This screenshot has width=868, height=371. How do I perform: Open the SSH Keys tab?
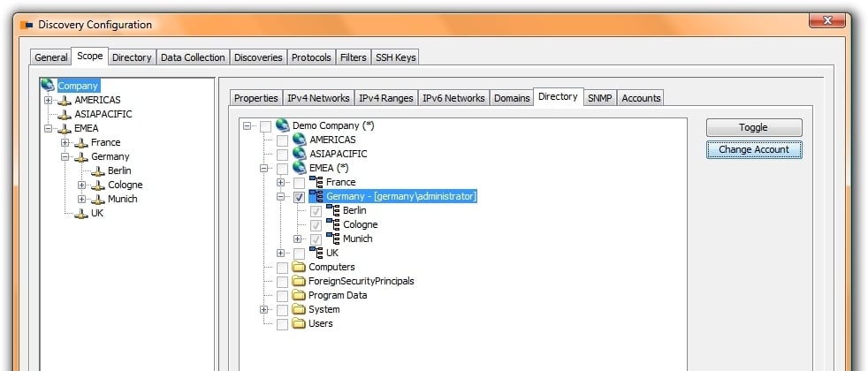click(x=395, y=57)
